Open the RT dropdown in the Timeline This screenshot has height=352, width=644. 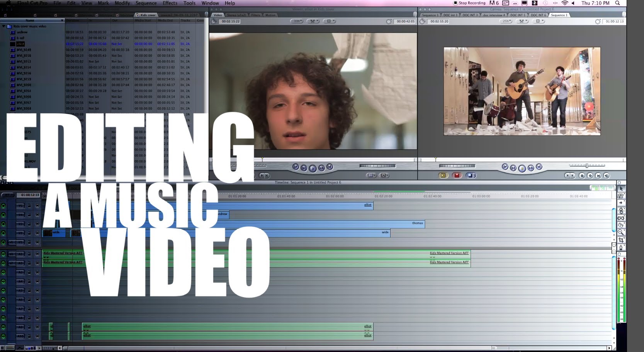click(8, 195)
